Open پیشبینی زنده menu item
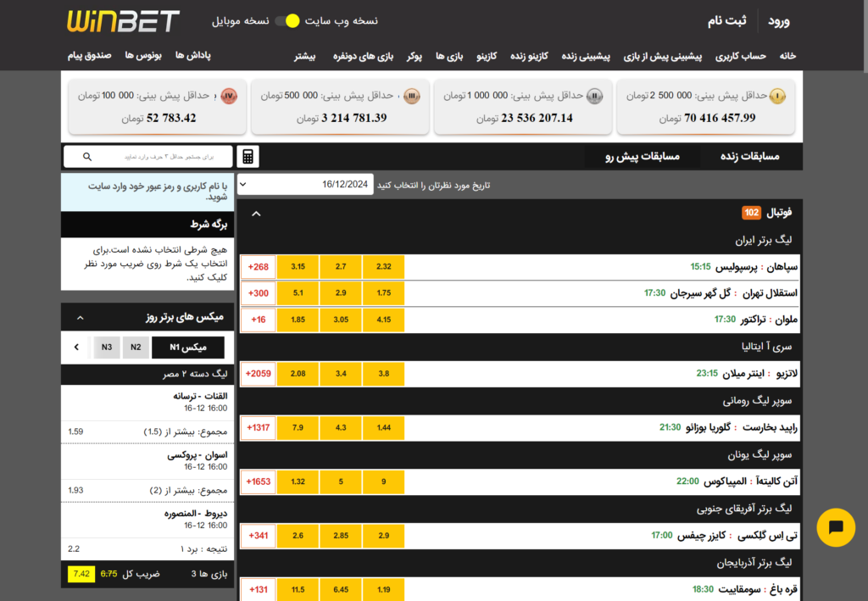Viewport: 868px width, 601px height. (586, 56)
